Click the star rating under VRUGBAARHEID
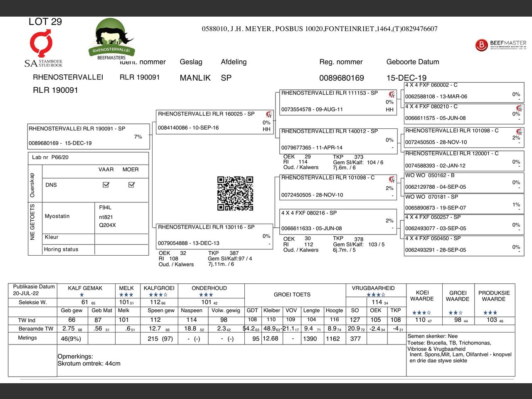The image size is (532, 399). point(376,295)
